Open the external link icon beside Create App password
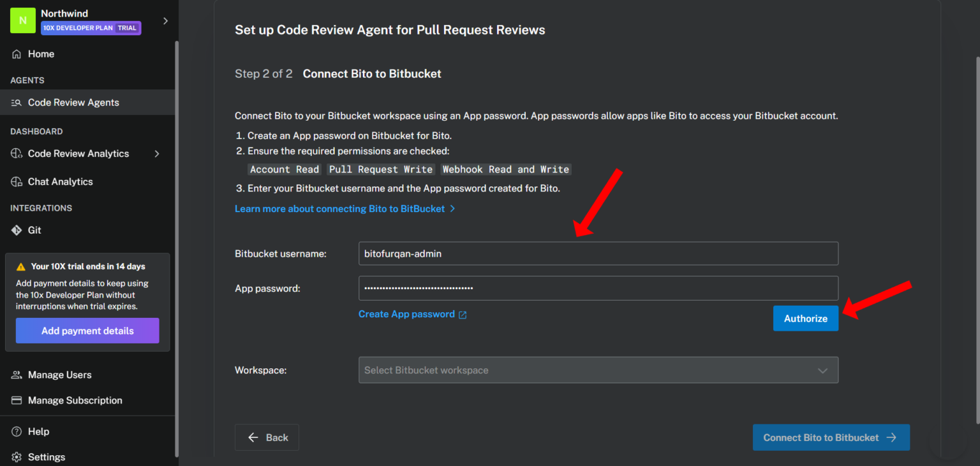The image size is (980, 466). (x=463, y=314)
